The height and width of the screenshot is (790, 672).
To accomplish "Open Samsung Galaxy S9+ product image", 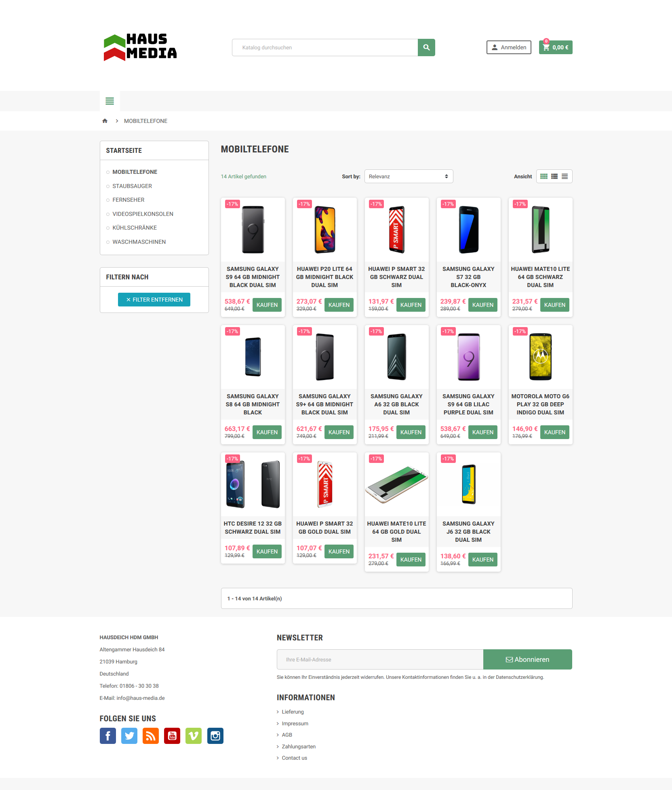I will click(x=325, y=357).
